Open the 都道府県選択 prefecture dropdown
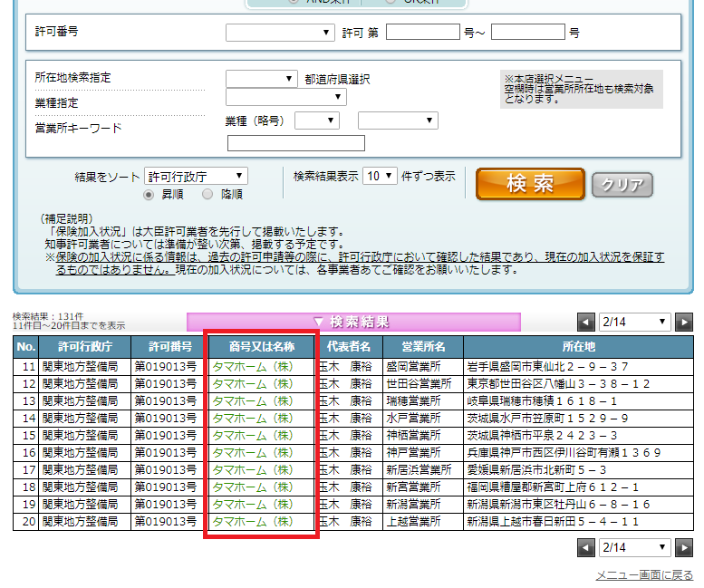This screenshot has height=588, width=704. click(261, 79)
